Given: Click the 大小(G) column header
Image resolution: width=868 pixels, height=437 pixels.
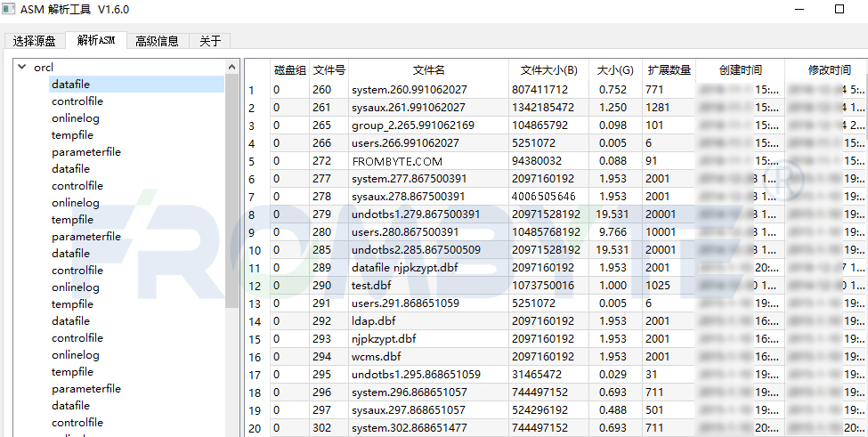Looking at the screenshot, I should (615, 70).
